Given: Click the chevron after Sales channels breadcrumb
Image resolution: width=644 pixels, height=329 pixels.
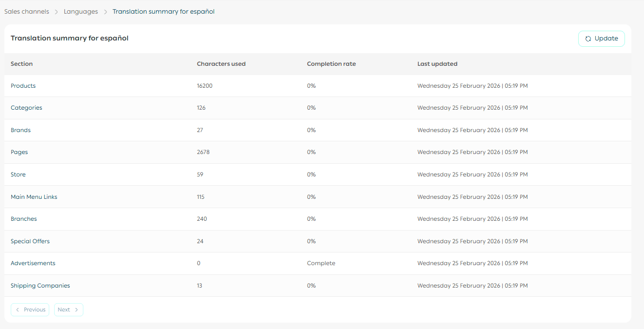Looking at the screenshot, I should click(x=57, y=12).
